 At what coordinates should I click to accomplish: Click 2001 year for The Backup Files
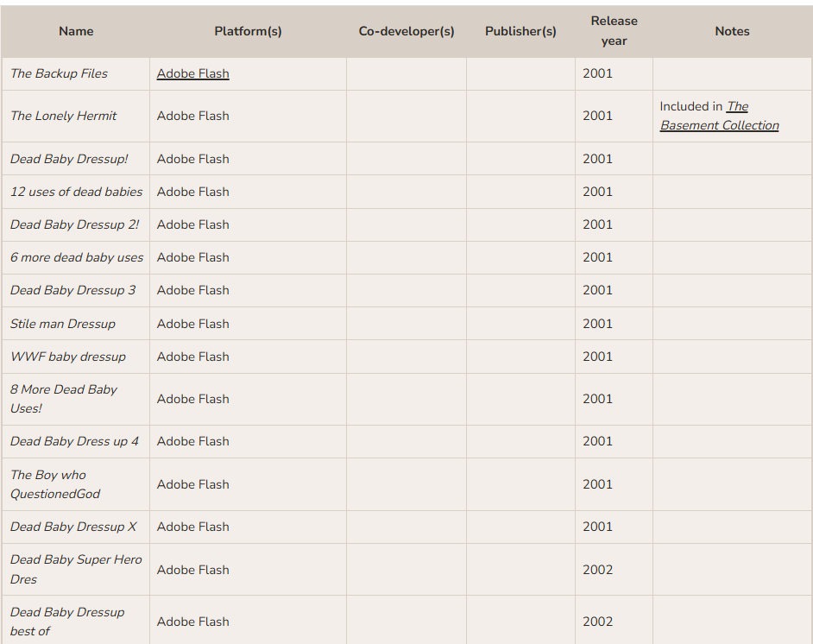(x=597, y=73)
